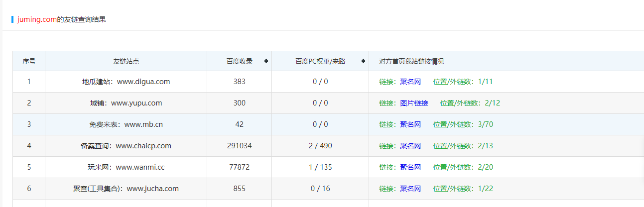Open 聚名网 link in 备案查询 row

(x=410, y=146)
